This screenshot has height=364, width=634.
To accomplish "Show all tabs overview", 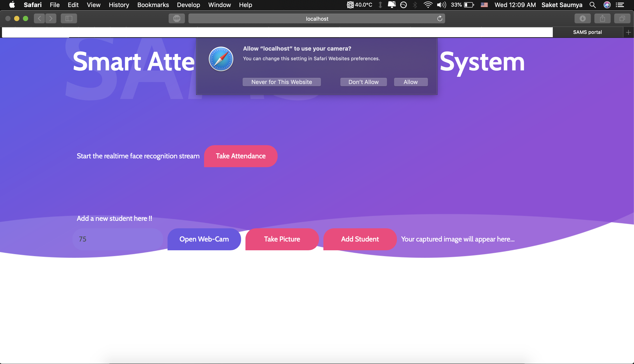I will click(622, 18).
